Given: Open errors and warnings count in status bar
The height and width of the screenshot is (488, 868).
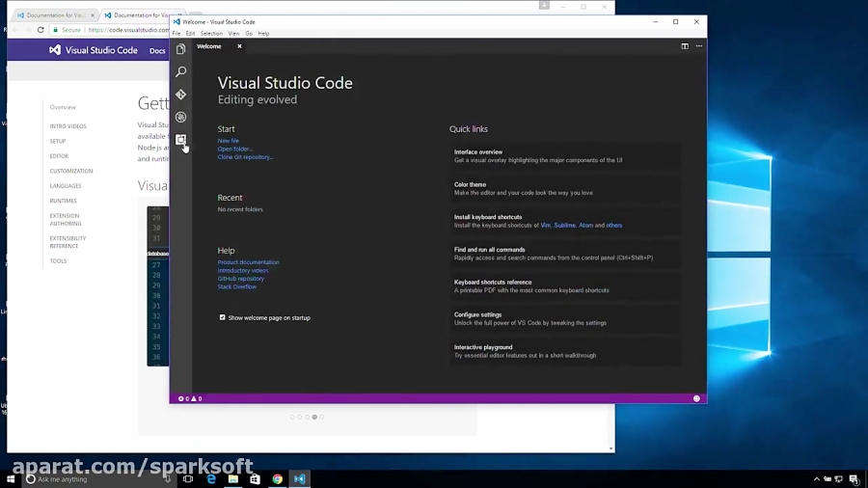Looking at the screenshot, I should click(x=190, y=398).
